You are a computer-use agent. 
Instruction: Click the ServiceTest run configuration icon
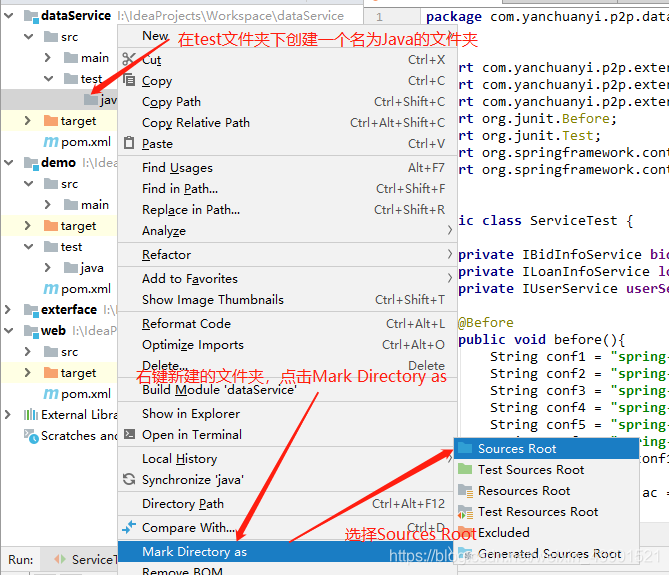pyautogui.click(x=60, y=559)
